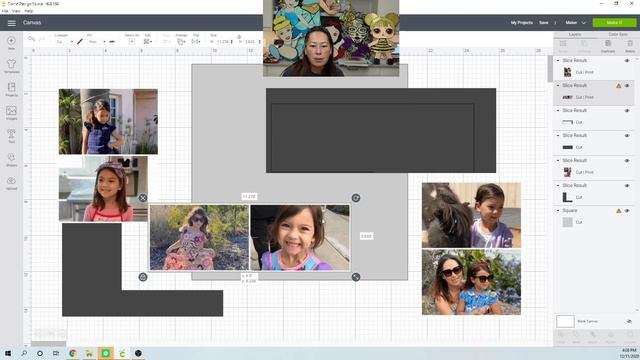
Task: Collapse the Square layer group
Action: tap(558, 211)
